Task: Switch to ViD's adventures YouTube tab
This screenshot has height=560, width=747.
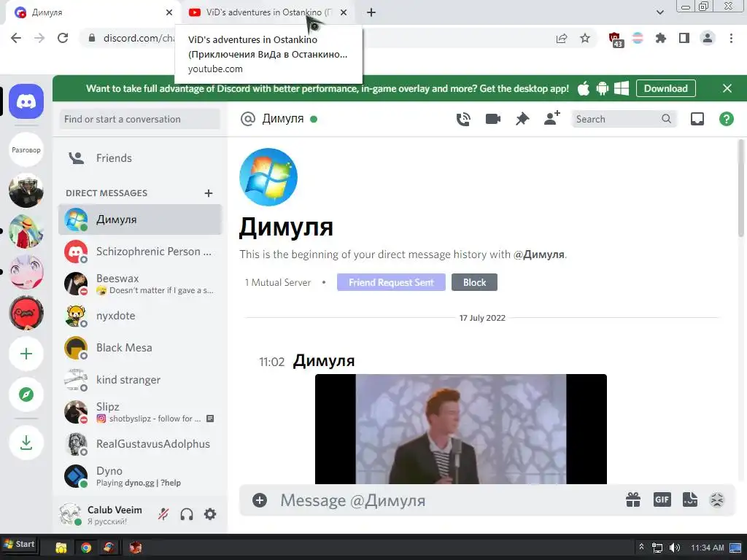Action: tap(267, 13)
